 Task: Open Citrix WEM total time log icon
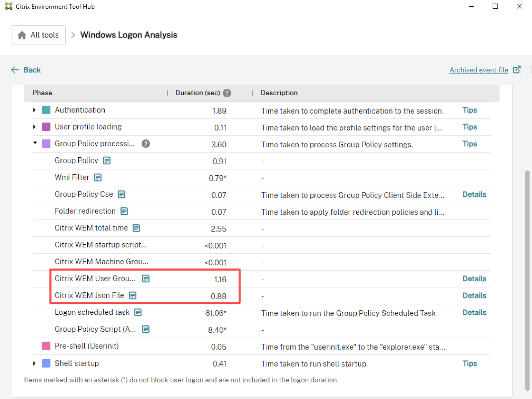point(136,228)
